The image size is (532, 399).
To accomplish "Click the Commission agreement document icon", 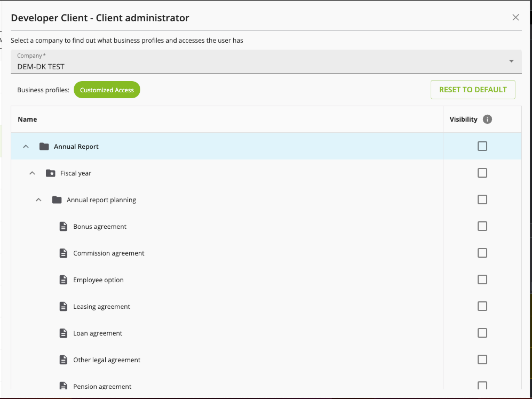I will point(63,253).
